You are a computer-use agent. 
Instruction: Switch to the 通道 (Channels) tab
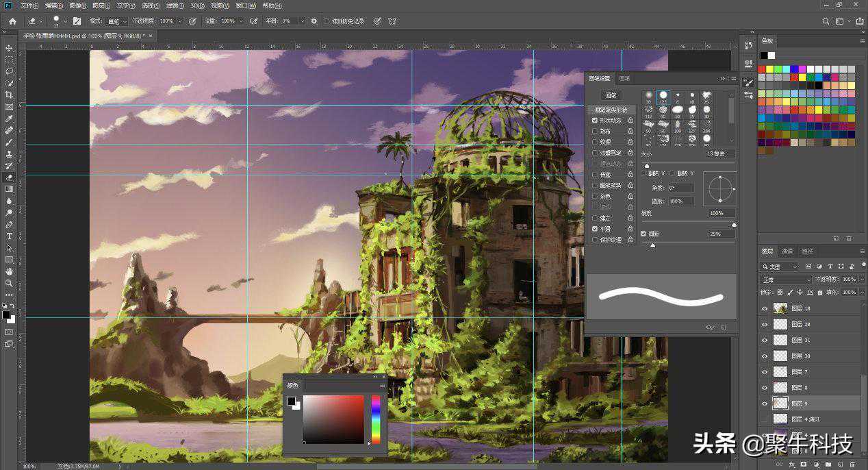(x=787, y=251)
